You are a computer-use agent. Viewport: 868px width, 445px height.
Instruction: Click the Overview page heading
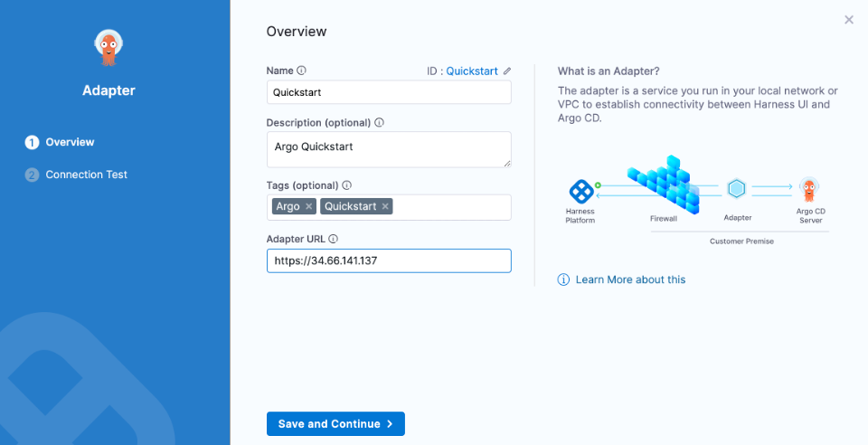(x=297, y=32)
